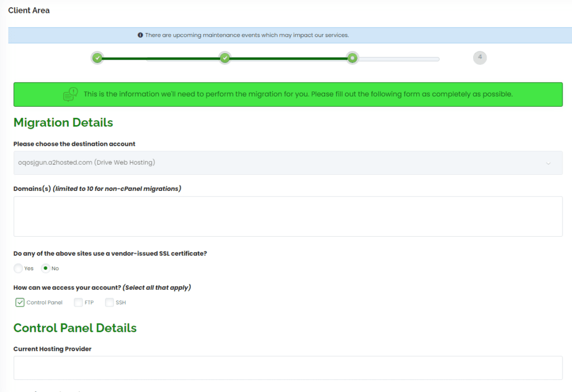
Task: Click the Client Area heading
Action: 29,11
